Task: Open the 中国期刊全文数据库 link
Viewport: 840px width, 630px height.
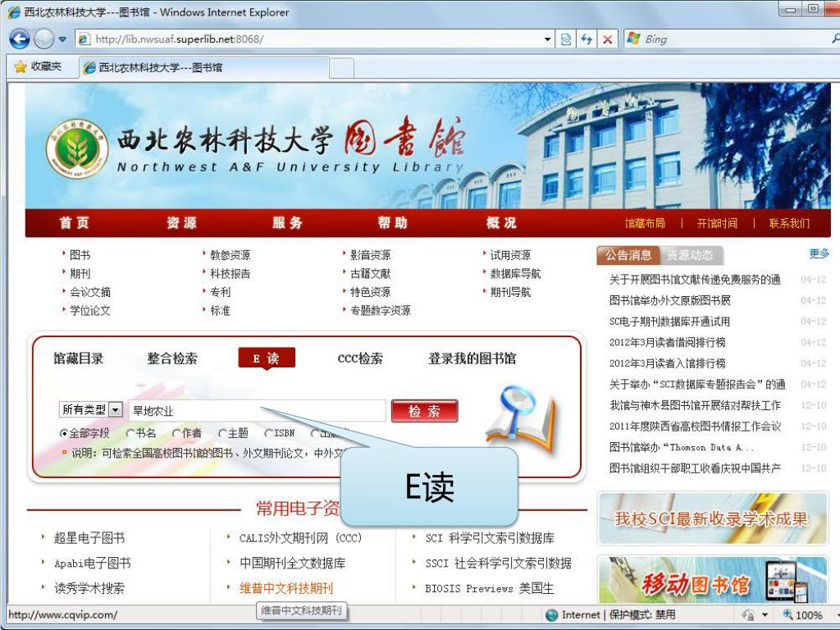Action: coord(293,563)
